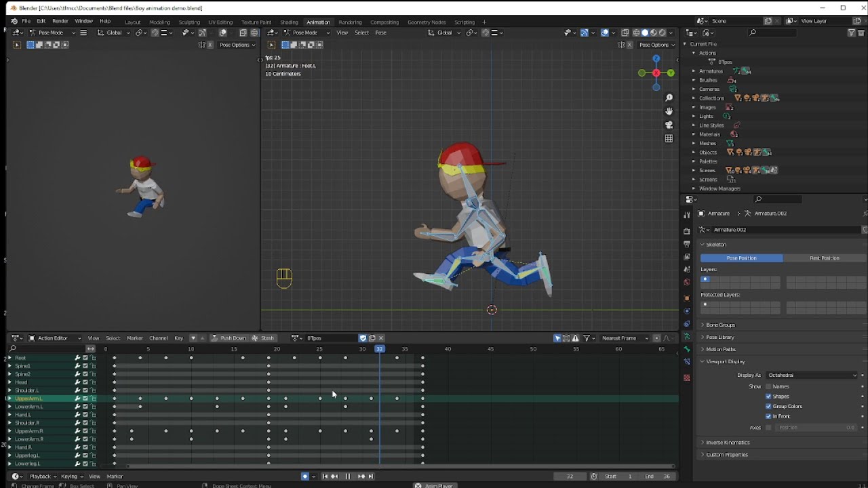
Task: Open the Action Editor mode dropdown
Action: click(x=54, y=338)
